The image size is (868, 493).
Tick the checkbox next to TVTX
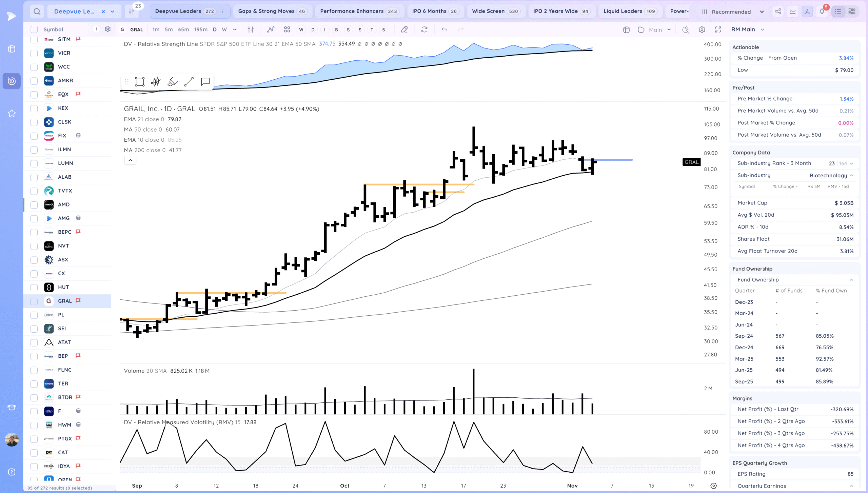pyautogui.click(x=34, y=191)
